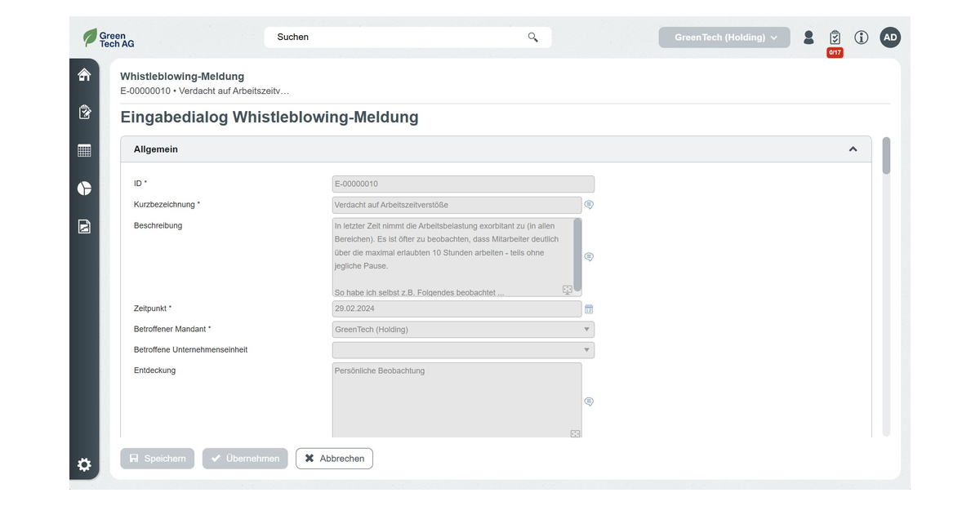
Task: Click the Speichern button
Action: (x=158, y=459)
